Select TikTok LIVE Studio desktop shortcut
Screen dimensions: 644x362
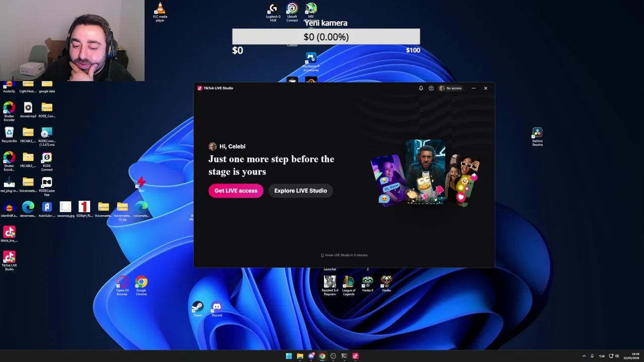(9, 261)
